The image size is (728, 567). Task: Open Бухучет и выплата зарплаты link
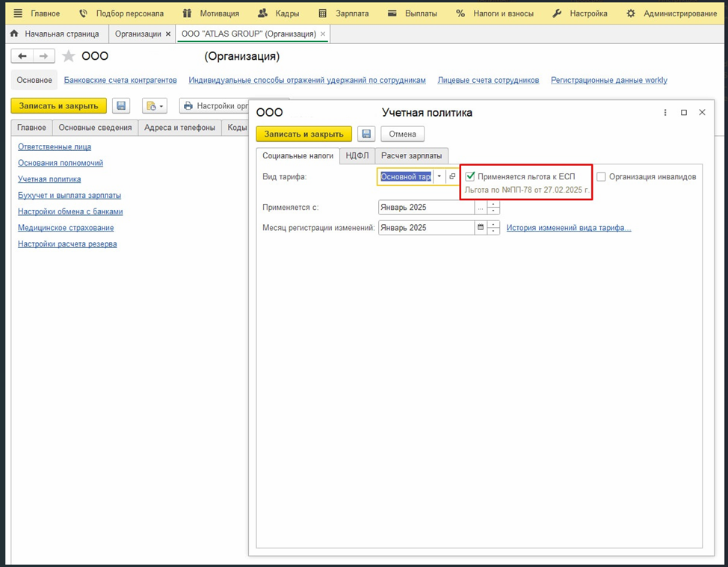[70, 195]
